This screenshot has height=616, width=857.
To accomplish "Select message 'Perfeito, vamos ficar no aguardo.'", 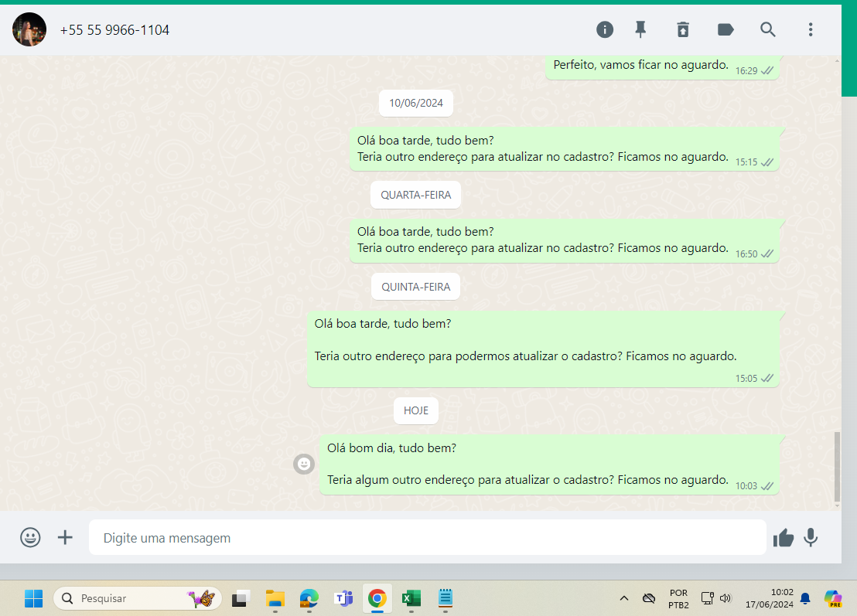I will pos(662,66).
